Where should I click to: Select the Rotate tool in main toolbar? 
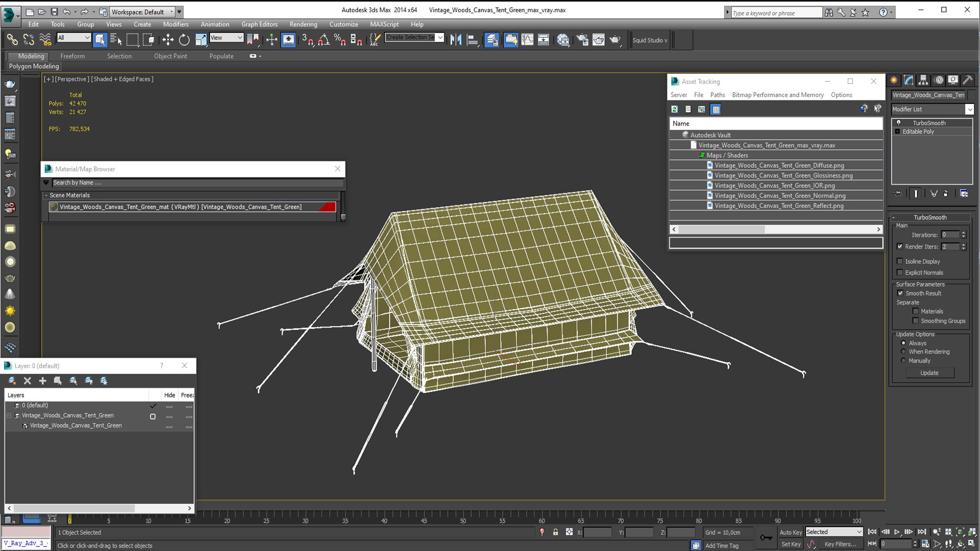[x=184, y=40]
